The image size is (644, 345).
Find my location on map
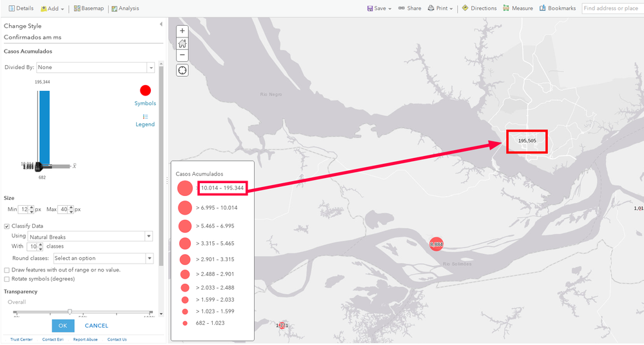[182, 70]
